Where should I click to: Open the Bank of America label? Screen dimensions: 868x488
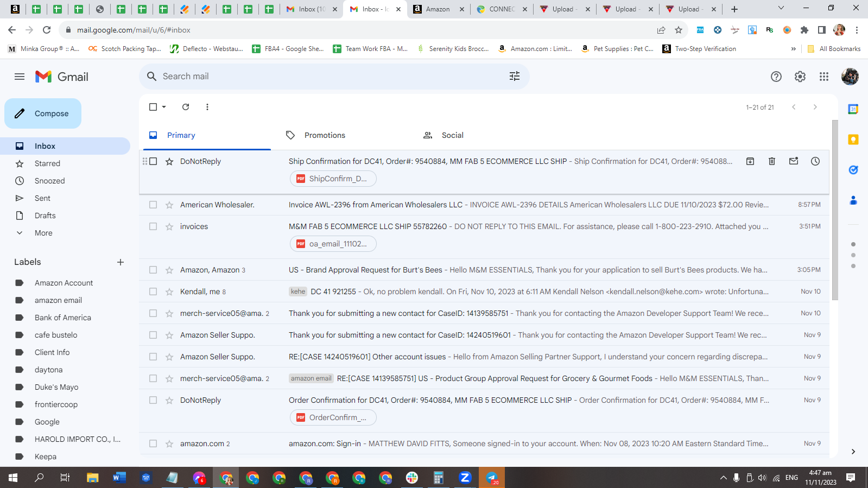pos(63,318)
